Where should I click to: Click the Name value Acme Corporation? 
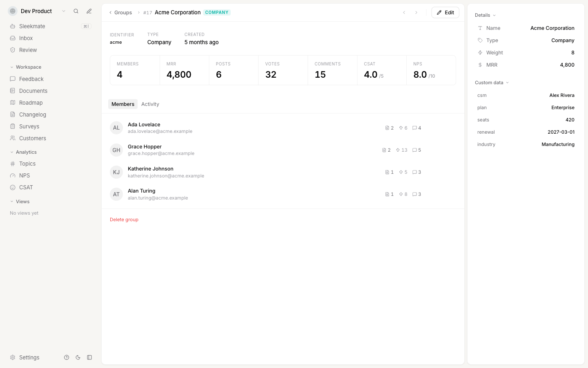click(x=552, y=28)
